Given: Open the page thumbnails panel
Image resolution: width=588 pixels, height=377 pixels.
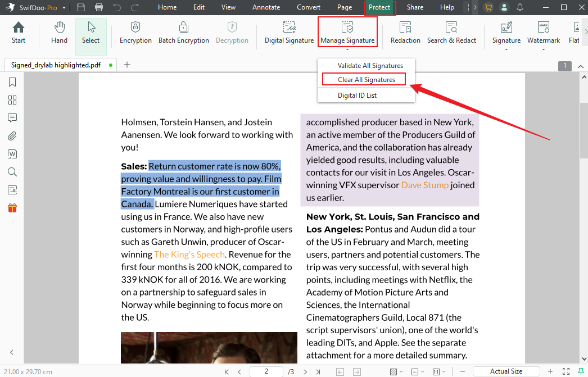Looking at the screenshot, I should pos(11,99).
